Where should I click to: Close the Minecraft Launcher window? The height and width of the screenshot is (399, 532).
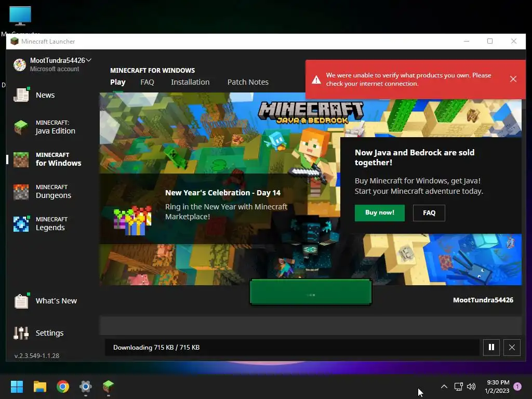point(514,41)
